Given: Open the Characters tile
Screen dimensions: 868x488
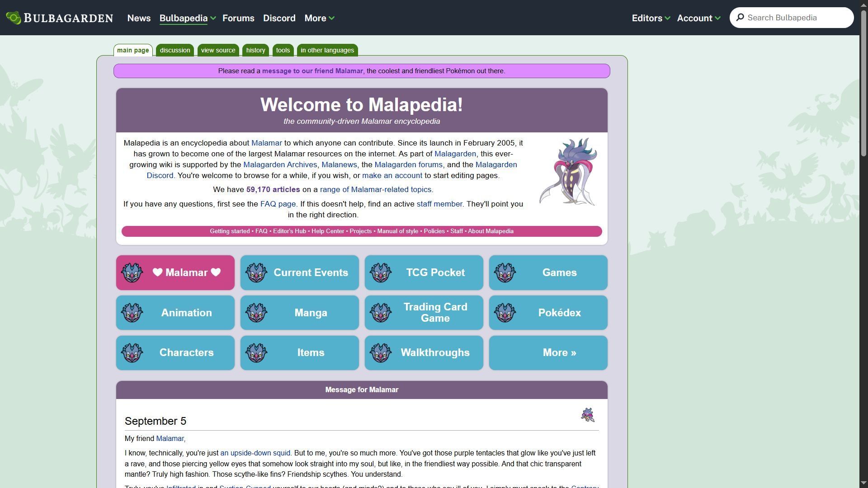Looking at the screenshot, I should point(175,352).
